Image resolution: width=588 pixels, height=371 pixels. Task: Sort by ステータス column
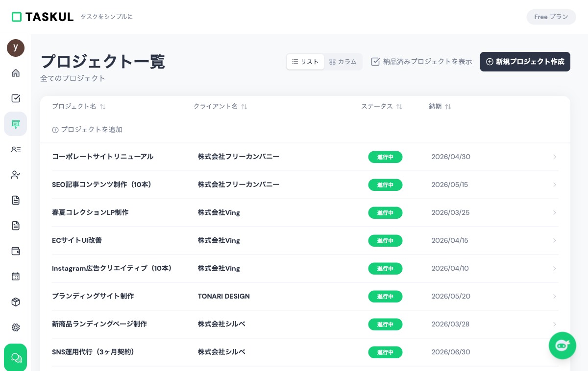399,107
